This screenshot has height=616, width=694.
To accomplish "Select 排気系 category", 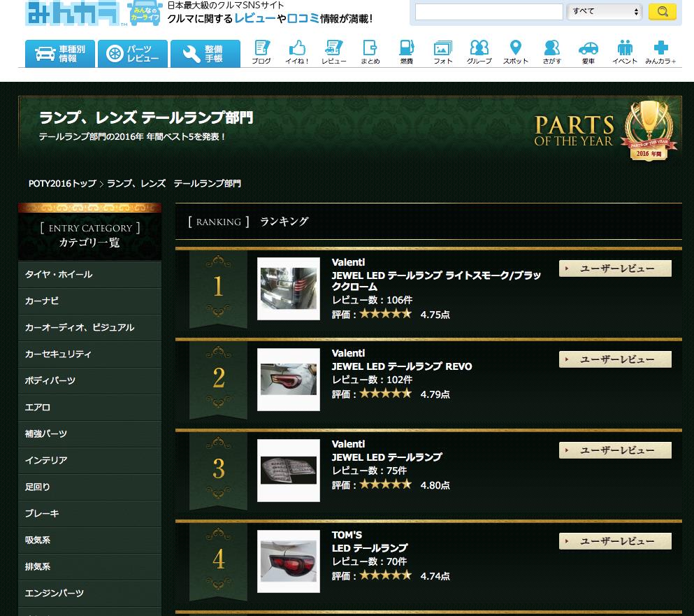I will coord(90,567).
